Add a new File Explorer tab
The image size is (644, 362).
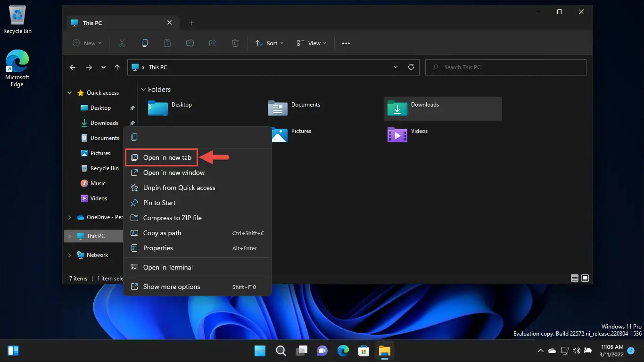click(191, 23)
